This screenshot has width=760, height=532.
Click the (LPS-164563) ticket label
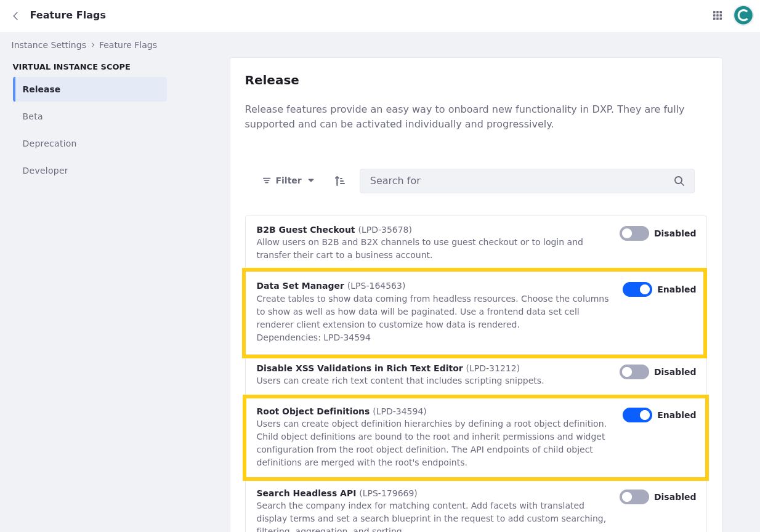click(376, 286)
